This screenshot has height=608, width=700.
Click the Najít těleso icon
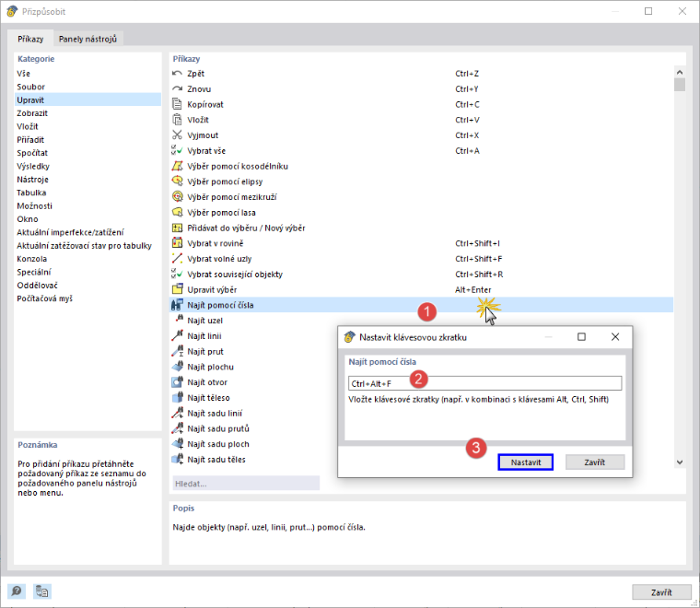tap(177, 397)
